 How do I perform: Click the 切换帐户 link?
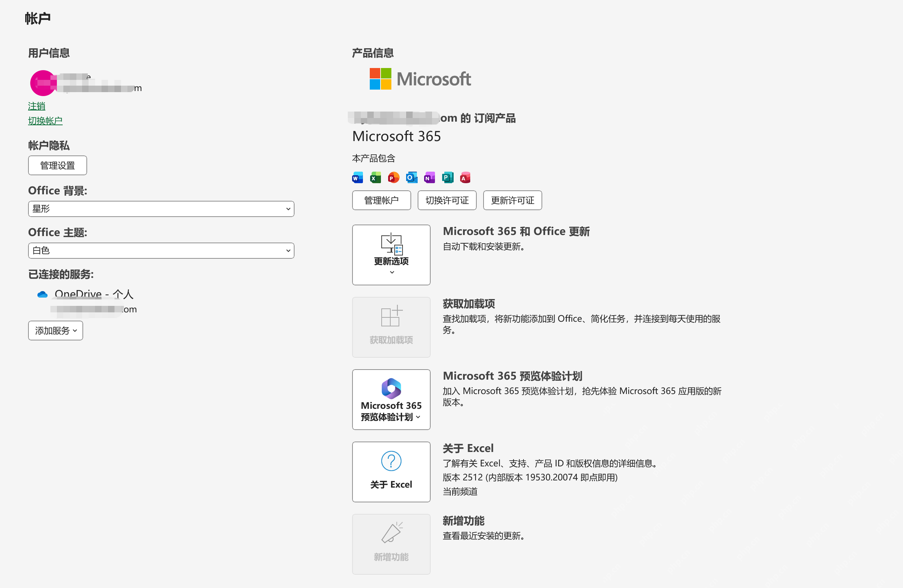click(45, 121)
